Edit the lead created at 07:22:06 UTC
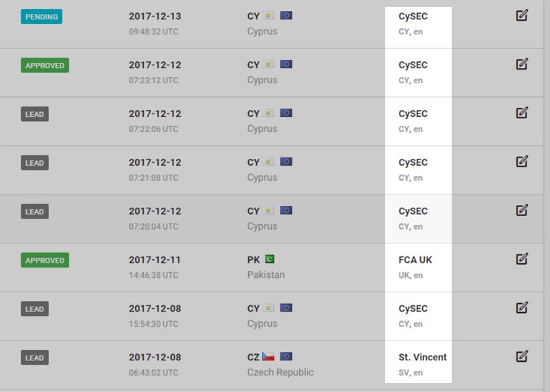Viewport: 550px width, 392px height. 522,113
